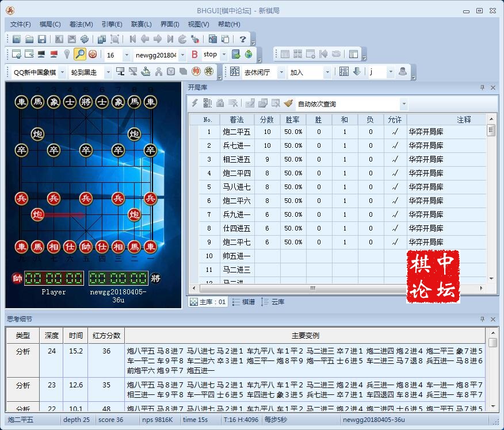This screenshot has width=504, height=430.
Task: Click the lightning icon in 开局库 toolbar
Action: 195,103
